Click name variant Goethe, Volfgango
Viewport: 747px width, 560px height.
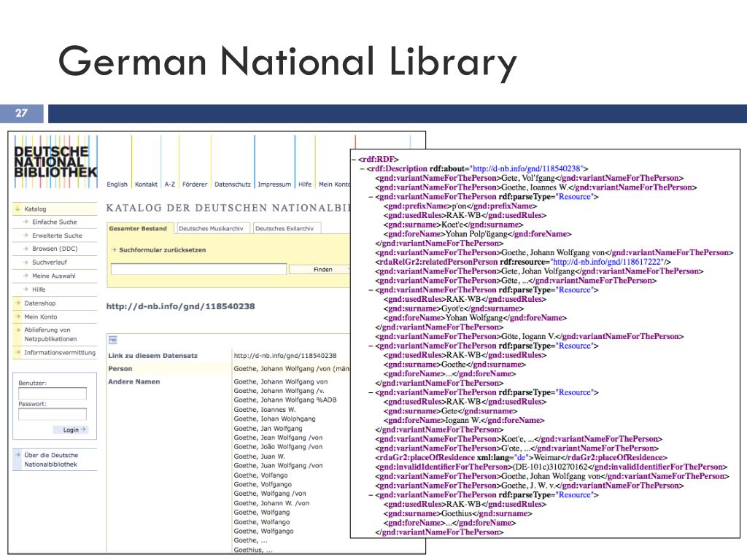click(263, 485)
